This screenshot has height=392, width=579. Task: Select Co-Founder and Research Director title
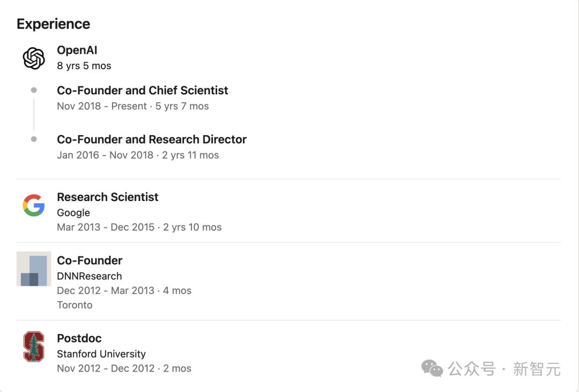[152, 139]
